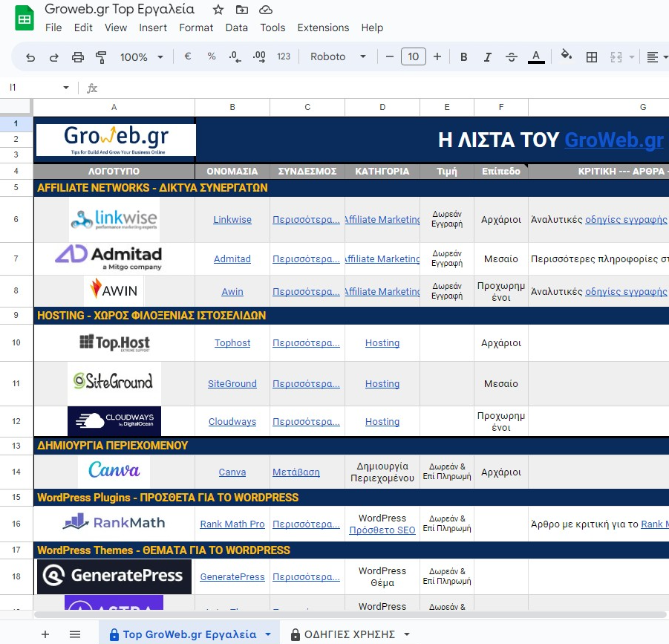Click the Groweb.gr Top Εργαλεία document title
This screenshot has width=669, height=644.
pos(120,9)
